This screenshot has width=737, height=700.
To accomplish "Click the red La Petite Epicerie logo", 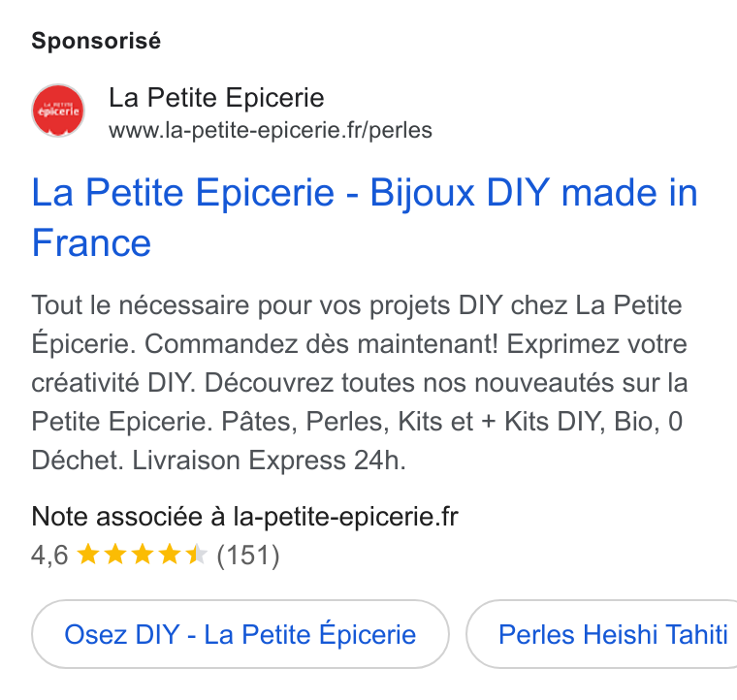I will [58, 111].
